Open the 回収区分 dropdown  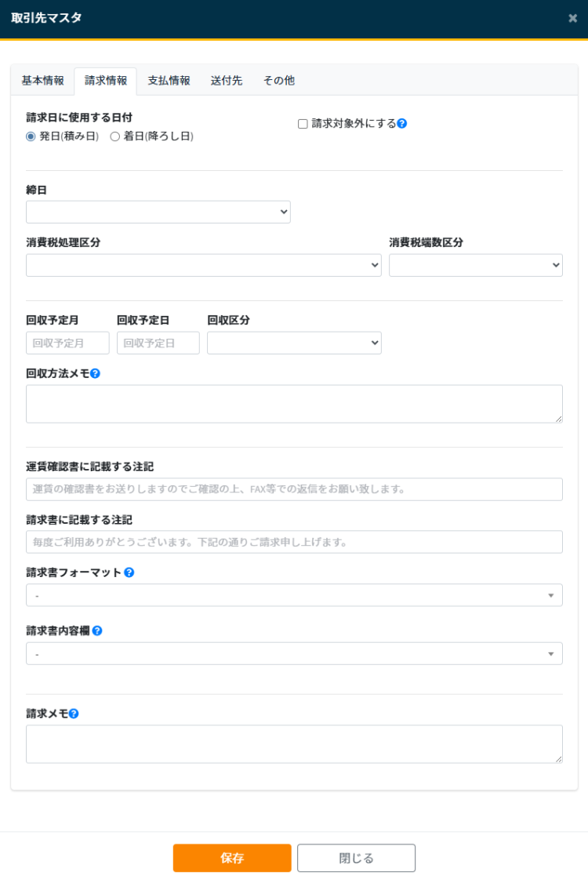coord(294,343)
